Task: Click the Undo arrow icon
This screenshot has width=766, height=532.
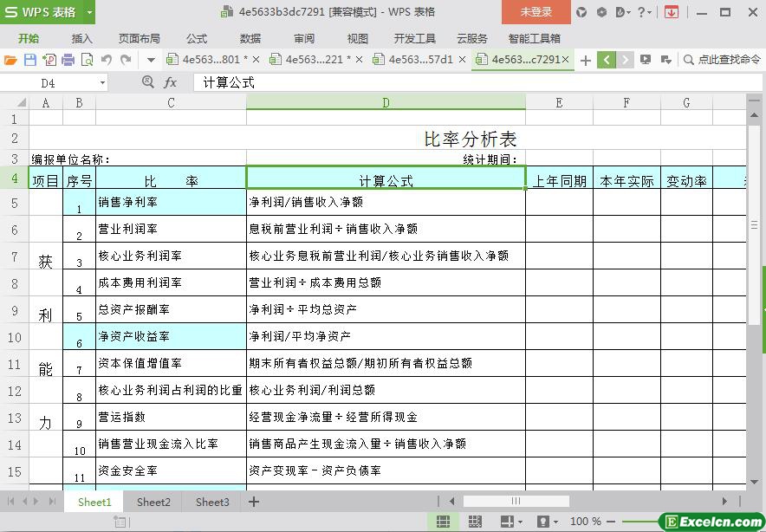Action: 107,60
